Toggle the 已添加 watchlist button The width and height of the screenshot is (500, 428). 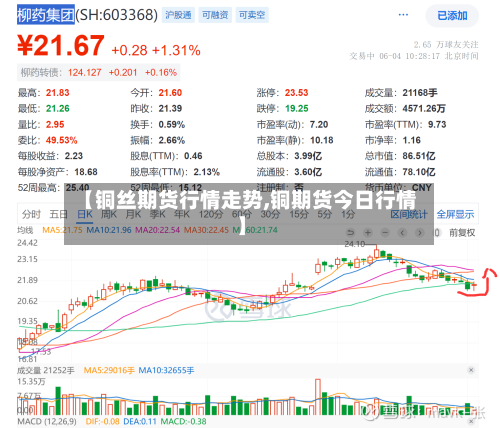coord(452,16)
